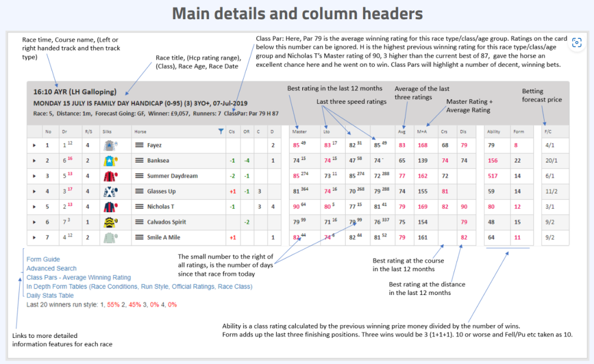Sort by the Form column header
This screenshot has width=594, height=364.
click(519, 132)
